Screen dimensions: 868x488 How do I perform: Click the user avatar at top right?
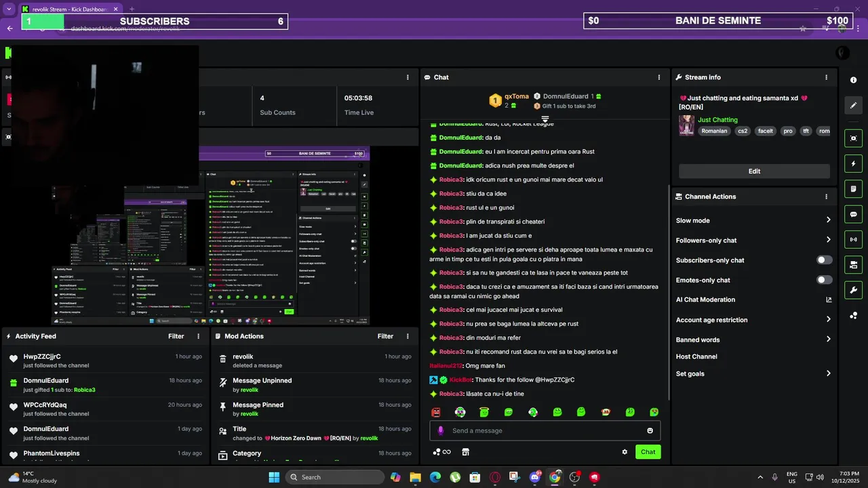point(842,53)
